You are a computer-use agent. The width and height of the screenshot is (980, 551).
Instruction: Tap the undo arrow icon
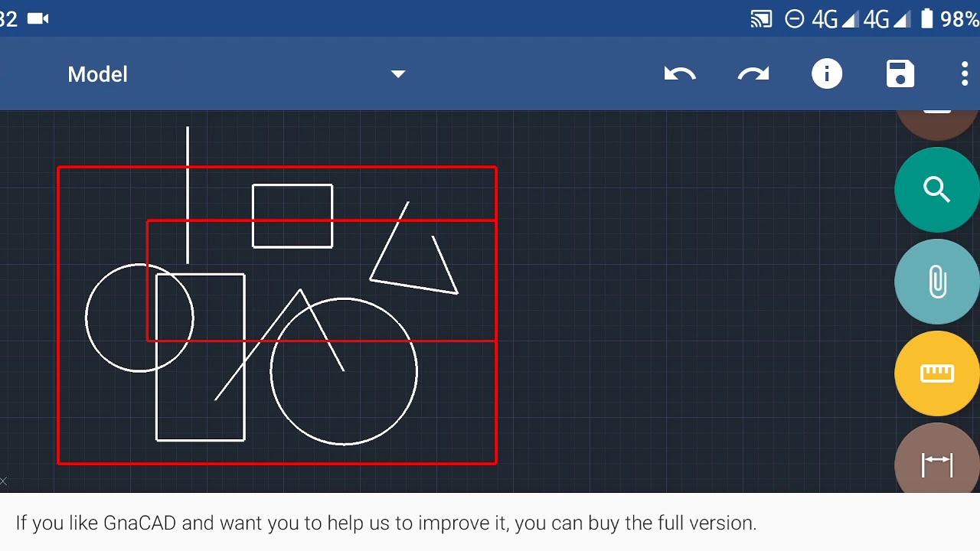680,74
